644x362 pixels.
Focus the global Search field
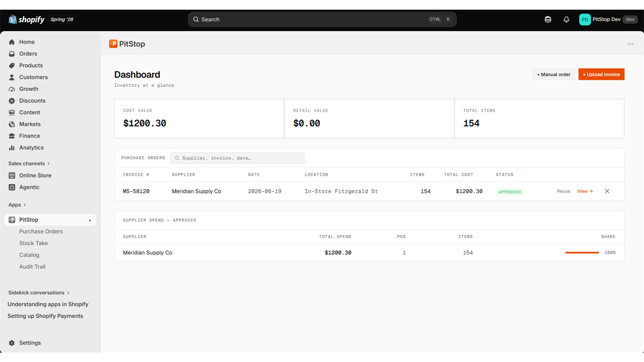coord(322,19)
